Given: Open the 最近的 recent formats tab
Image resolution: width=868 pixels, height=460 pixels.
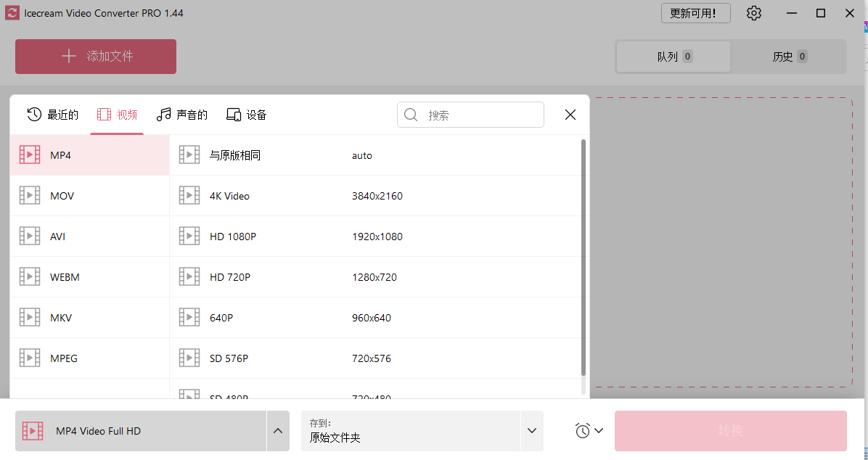Looking at the screenshot, I should [x=53, y=115].
